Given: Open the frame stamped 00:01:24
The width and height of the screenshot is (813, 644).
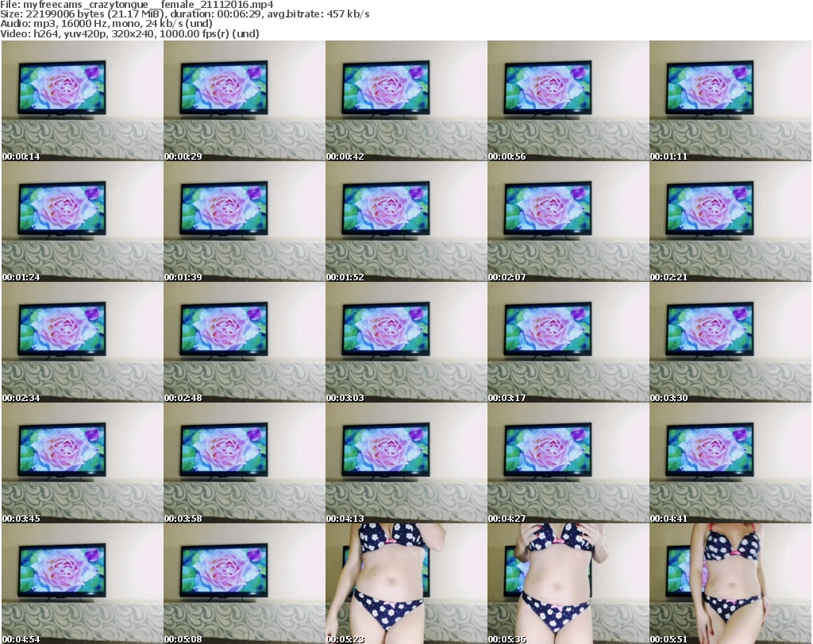Looking at the screenshot, I should pyautogui.click(x=83, y=222).
